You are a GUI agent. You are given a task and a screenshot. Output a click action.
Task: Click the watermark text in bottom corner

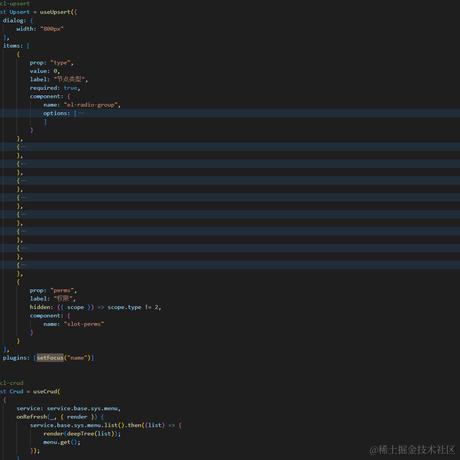click(x=412, y=450)
